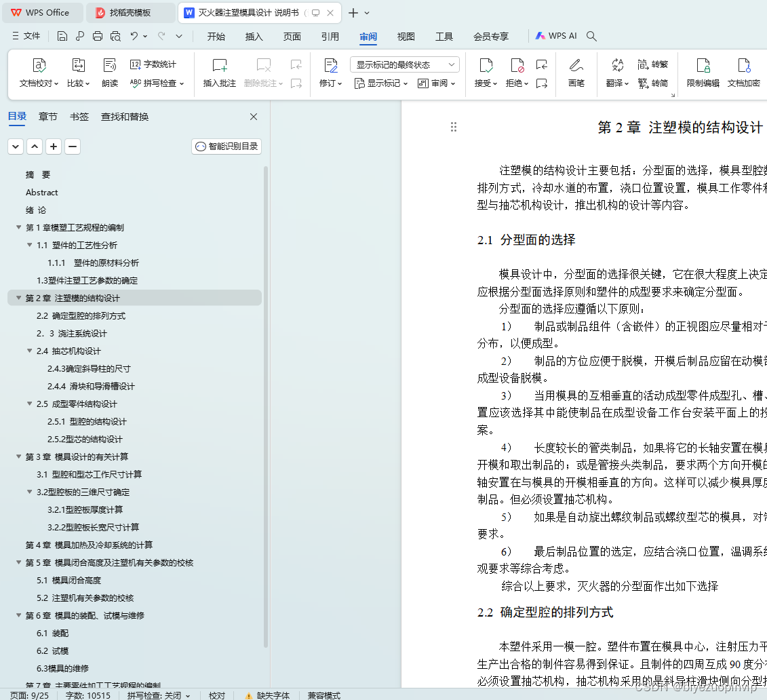Collapse the 第 1 章模塑工艺规程的编制 tree node
The image size is (767, 700).
click(x=18, y=227)
